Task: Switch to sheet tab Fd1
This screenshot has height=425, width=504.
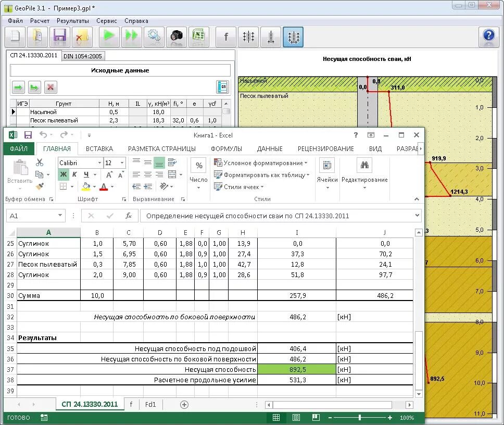Action: (x=150, y=404)
